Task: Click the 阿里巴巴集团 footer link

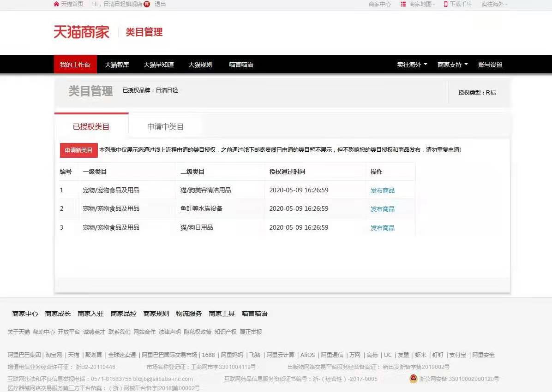Action: click(x=24, y=355)
